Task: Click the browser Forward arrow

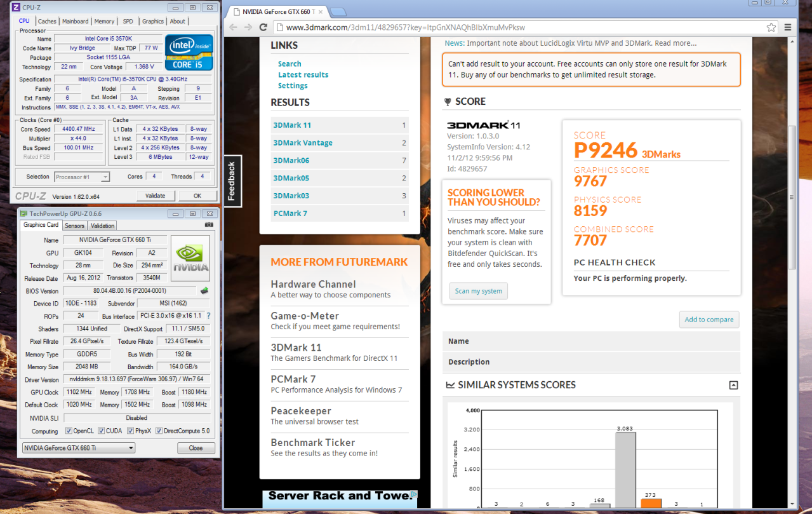Action: [248, 27]
